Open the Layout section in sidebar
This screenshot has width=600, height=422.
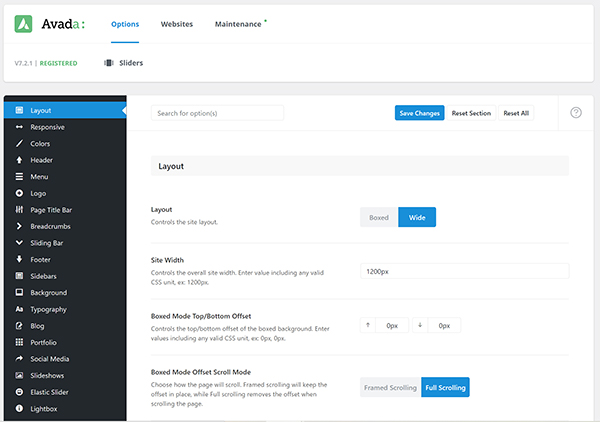click(65, 110)
